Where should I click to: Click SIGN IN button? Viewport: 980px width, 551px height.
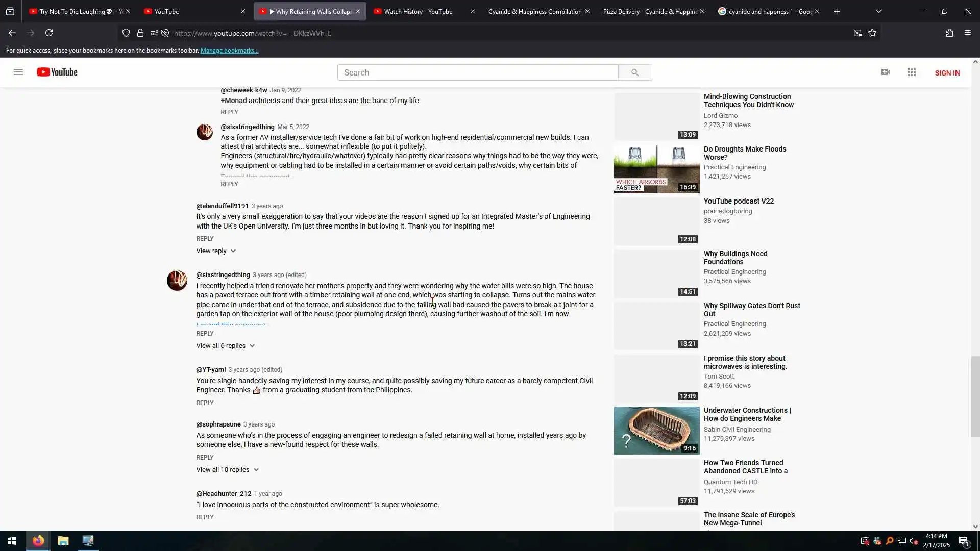[x=947, y=73]
